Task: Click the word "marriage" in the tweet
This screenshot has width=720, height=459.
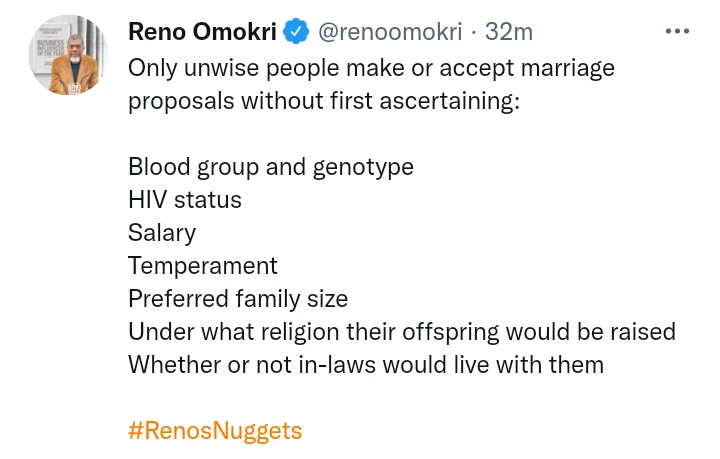Action: [566, 68]
